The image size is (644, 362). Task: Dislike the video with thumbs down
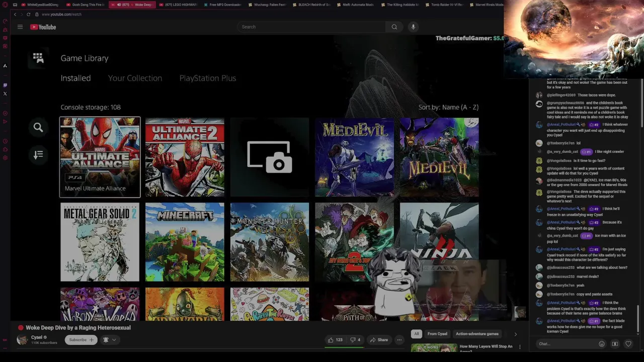pos(355,340)
